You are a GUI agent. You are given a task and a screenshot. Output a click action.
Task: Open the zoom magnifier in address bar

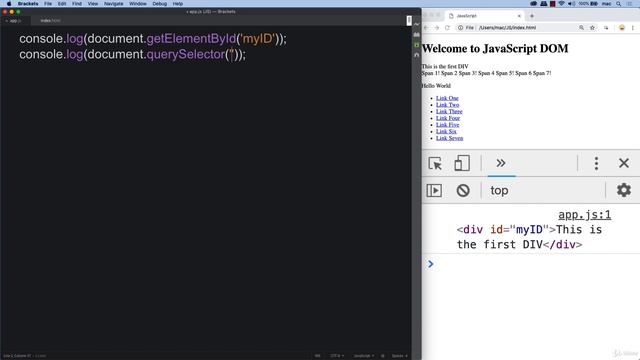point(581,28)
